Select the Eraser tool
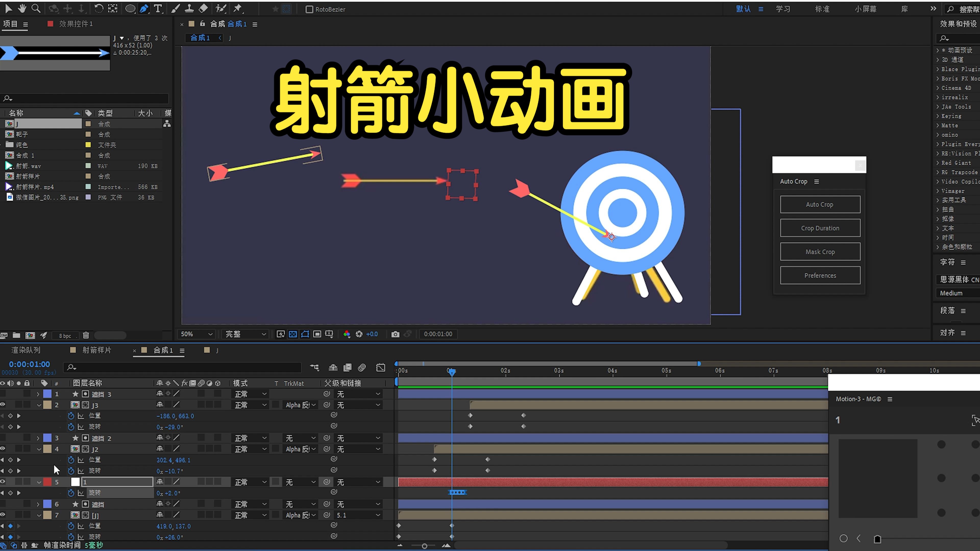980x551 pixels. coord(204,8)
